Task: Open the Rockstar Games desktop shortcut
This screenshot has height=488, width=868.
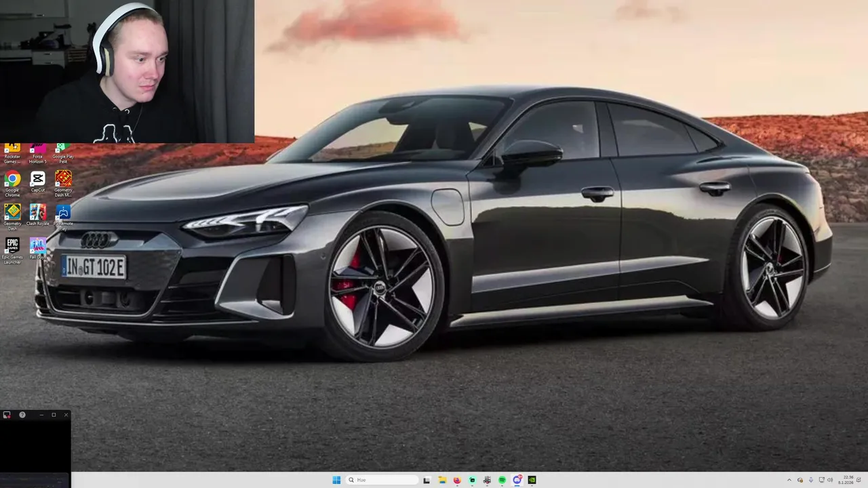Action: [x=12, y=154]
